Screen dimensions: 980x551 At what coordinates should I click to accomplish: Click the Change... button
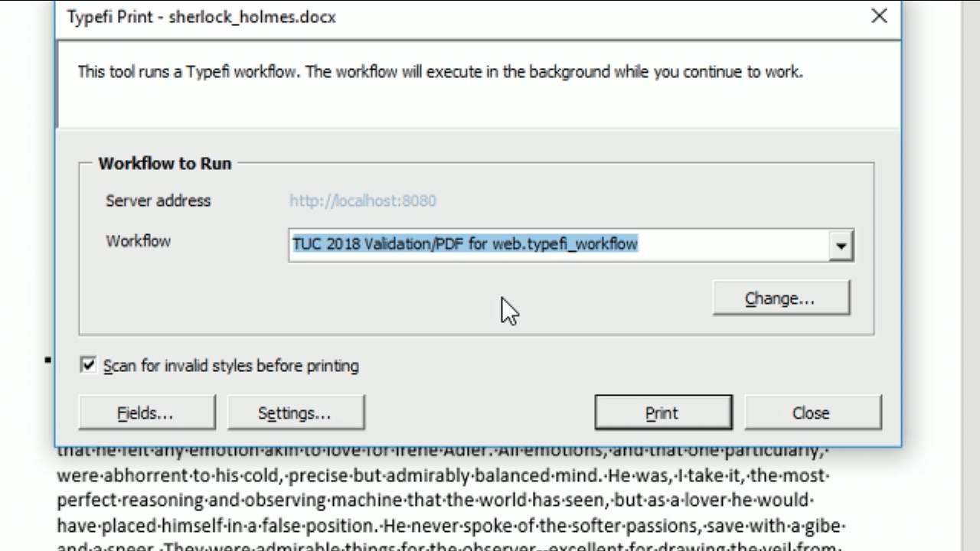[781, 298]
